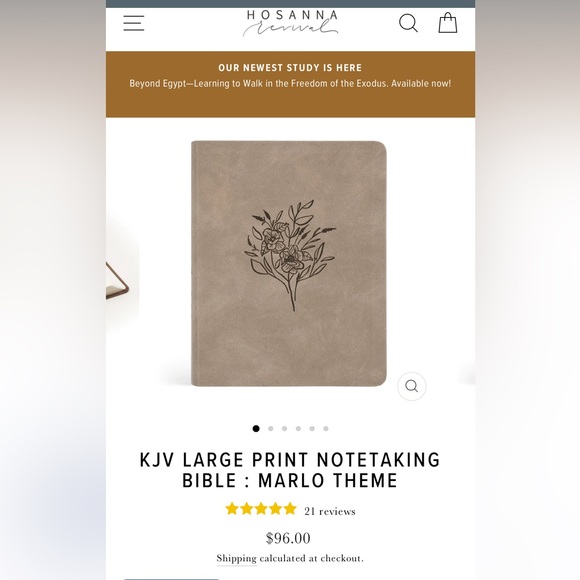Screen dimensions: 580x580
Task: Click the Marlo Bible cover image
Action: 289,263
